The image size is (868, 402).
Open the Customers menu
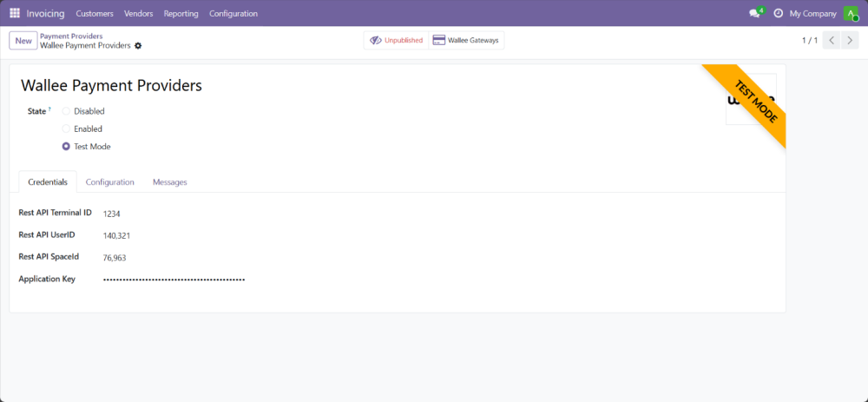(95, 13)
